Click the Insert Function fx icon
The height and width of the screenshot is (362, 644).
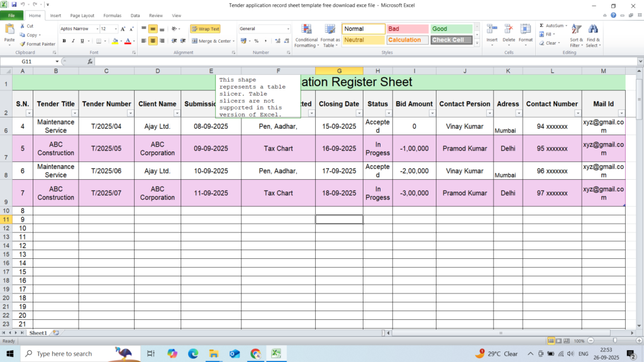tap(90, 62)
